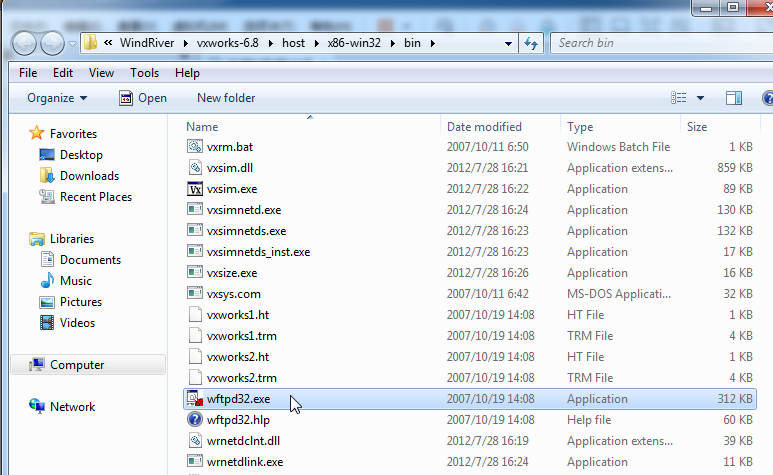Image resolution: width=773 pixels, height=475 pixels.
Task: Open the File menu
Action: point(28,73)
